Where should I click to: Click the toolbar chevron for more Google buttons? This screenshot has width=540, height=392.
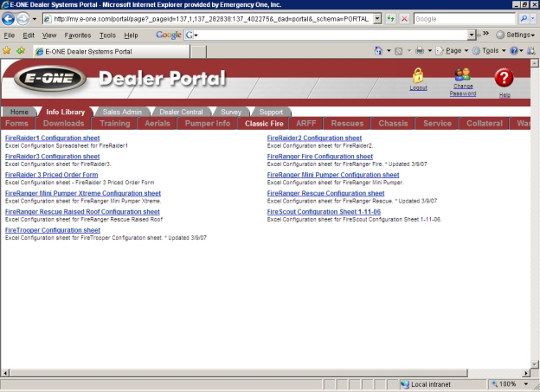click(x=486, y=33)
